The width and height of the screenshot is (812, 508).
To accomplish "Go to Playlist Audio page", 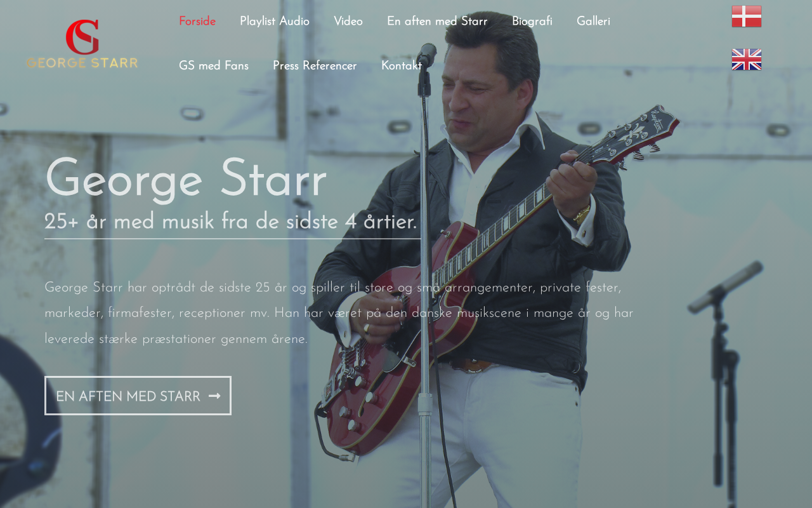I will click(275, 22).
